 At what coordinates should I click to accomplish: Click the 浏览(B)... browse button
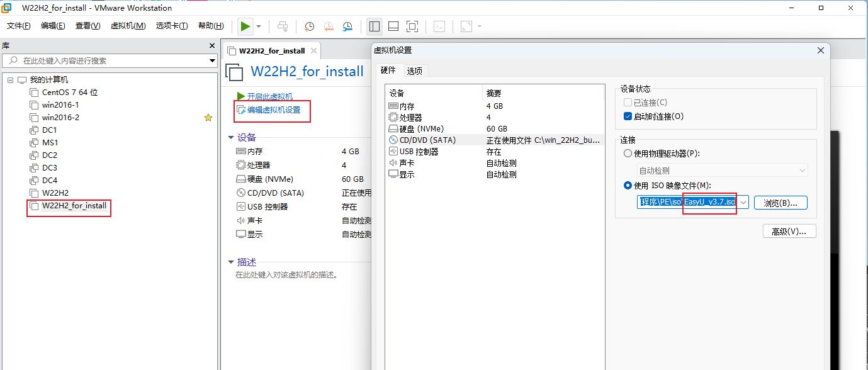pos(780,203)
